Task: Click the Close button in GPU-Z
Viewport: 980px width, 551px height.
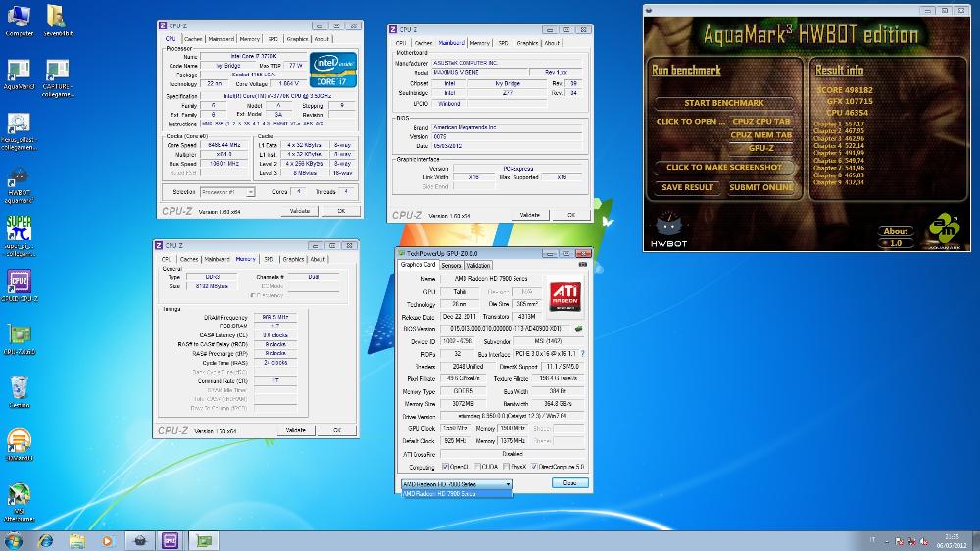Action: (569, 482)
